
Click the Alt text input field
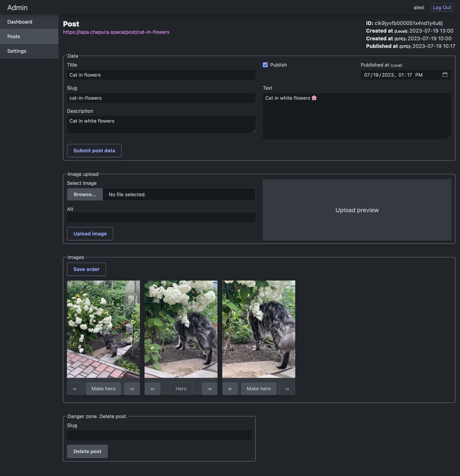coord(161,217)
